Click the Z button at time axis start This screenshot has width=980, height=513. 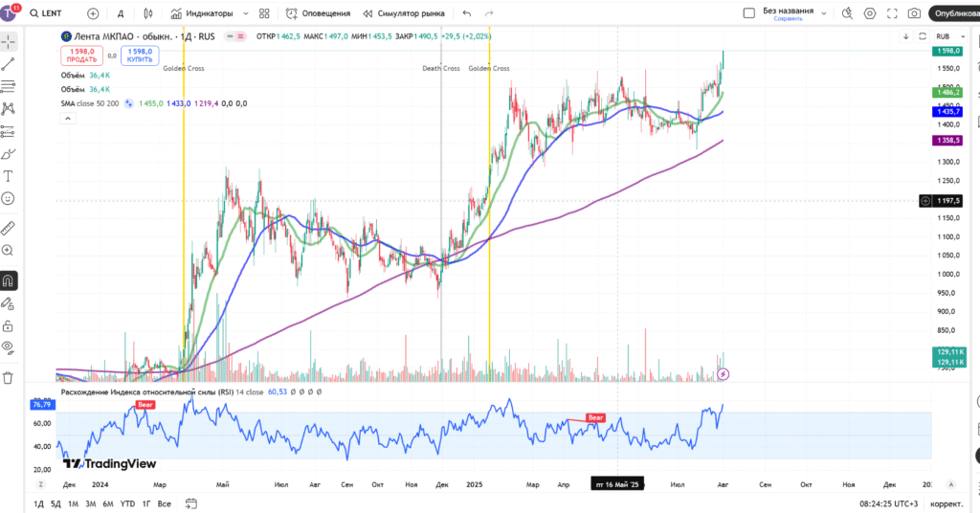tap(41, 484)
